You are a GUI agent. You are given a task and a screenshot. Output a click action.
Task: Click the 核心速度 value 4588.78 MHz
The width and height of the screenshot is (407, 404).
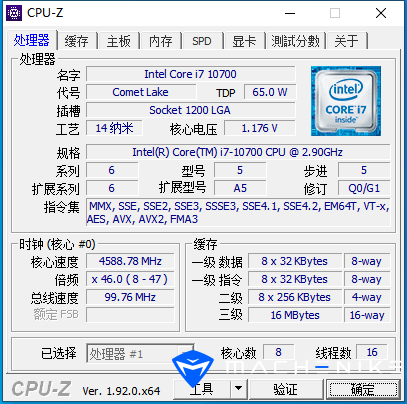(x=130, y=261)
